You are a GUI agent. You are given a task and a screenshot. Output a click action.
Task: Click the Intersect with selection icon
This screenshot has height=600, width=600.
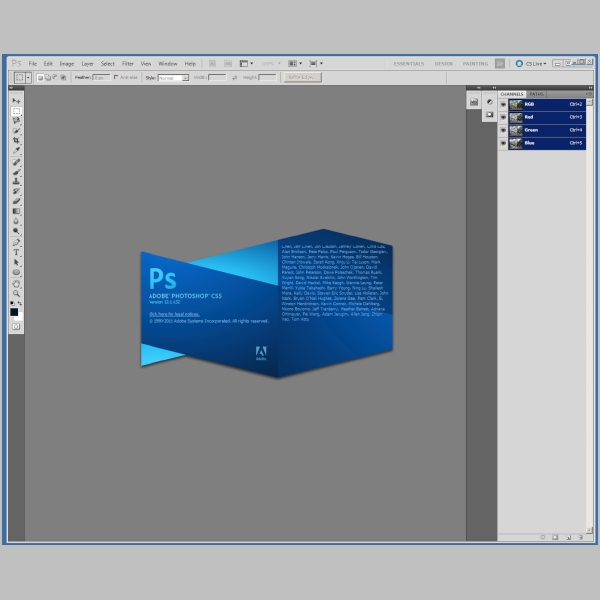coord(63,78)
